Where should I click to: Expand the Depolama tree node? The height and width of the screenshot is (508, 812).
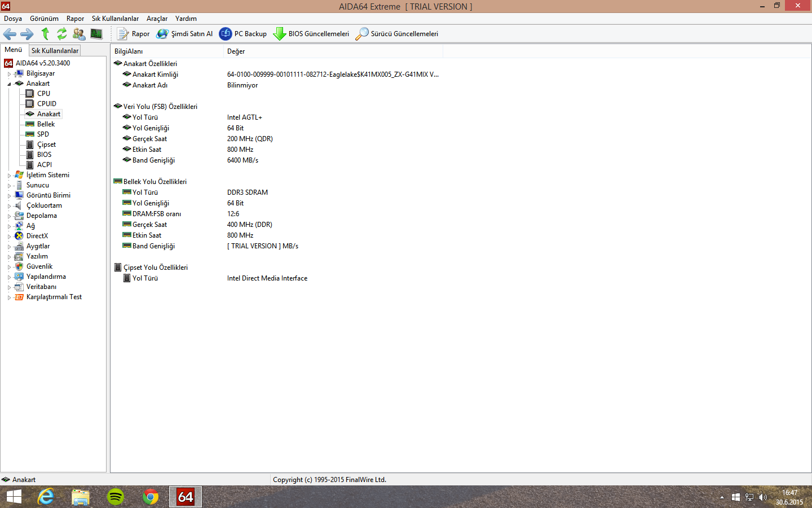[x=9, y=216]
